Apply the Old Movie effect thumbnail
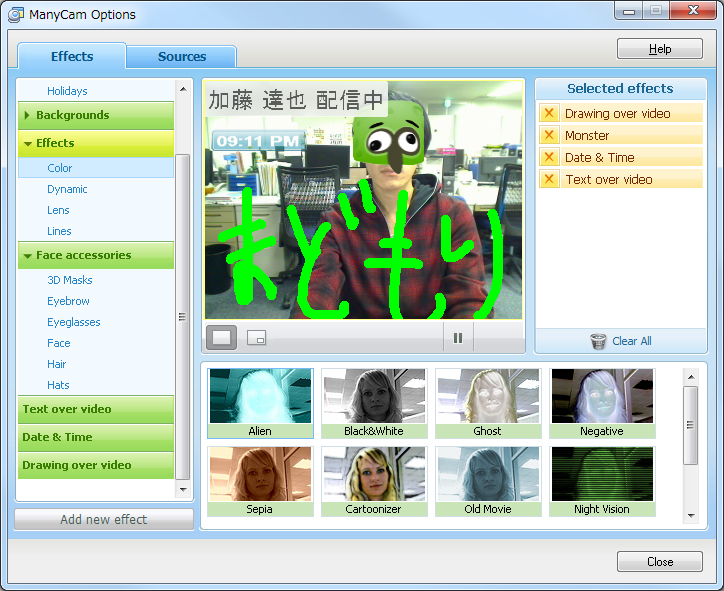 488,481
